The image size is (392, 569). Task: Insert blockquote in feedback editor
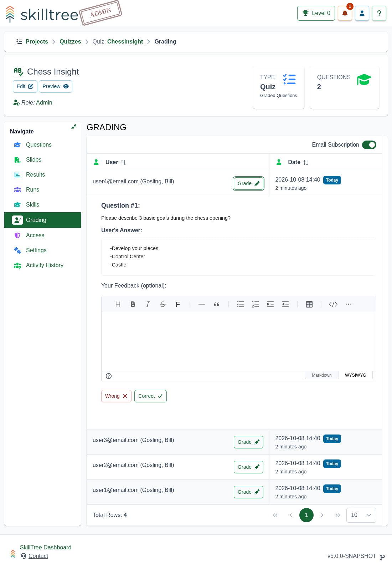click(x=217, y=304)
